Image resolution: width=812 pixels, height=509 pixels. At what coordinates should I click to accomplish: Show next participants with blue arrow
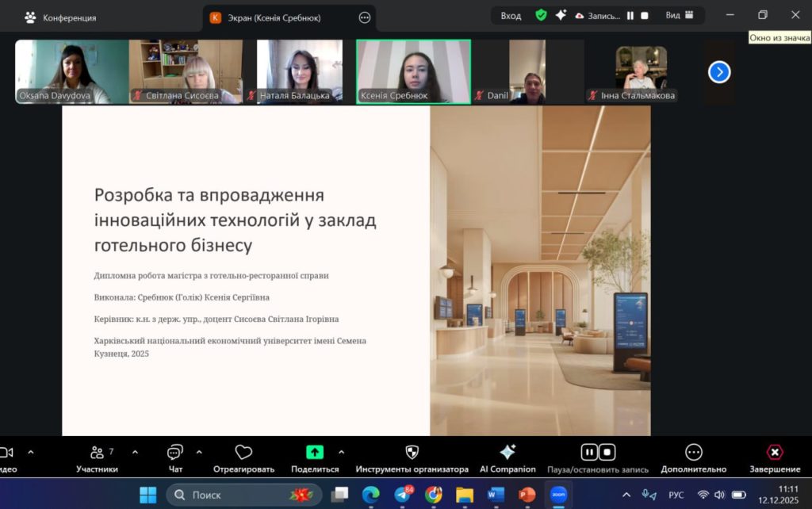[719, 72]
